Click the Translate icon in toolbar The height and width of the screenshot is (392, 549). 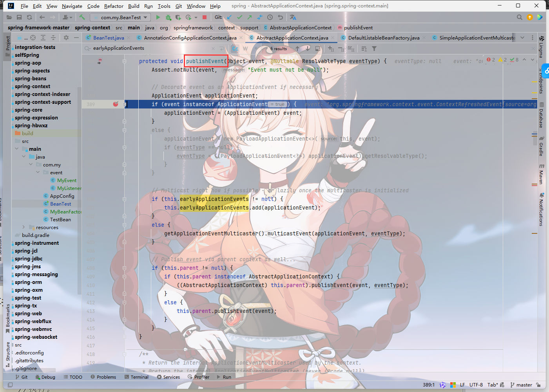293,17
